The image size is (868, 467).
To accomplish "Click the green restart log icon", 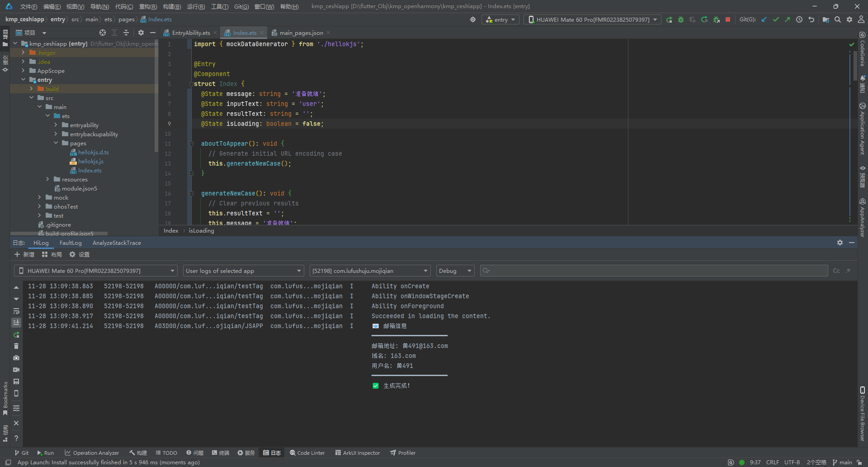I will tap(16, 335).
